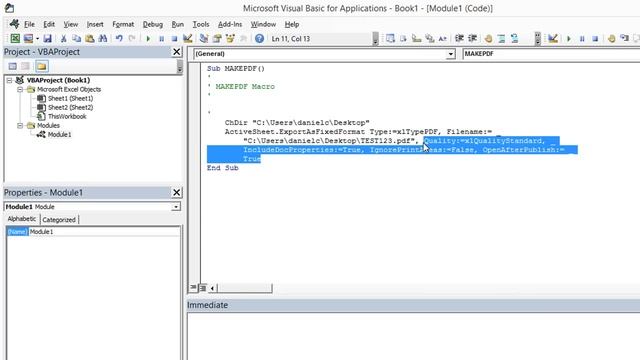This screenshot has width=640, height=360.
Task: Click the Uncomment Block icon
Action: (514, 39)
